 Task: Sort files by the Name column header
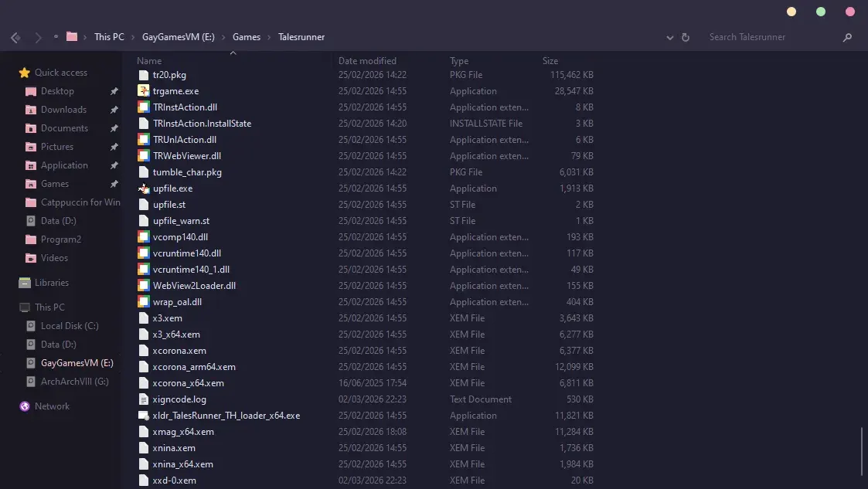tap(149, 61)
